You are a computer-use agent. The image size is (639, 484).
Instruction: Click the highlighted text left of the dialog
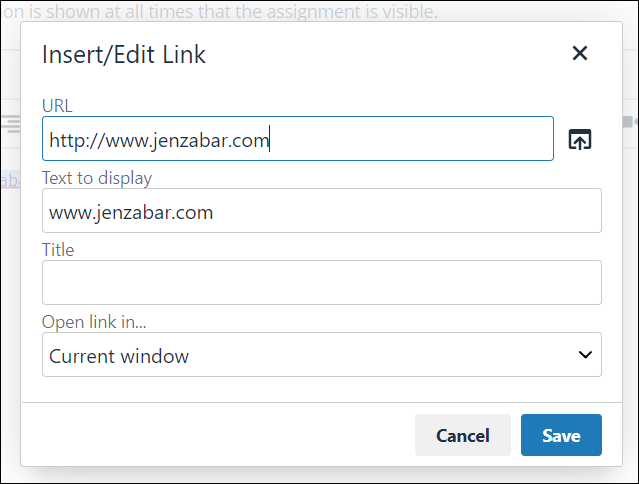(10, 180)
